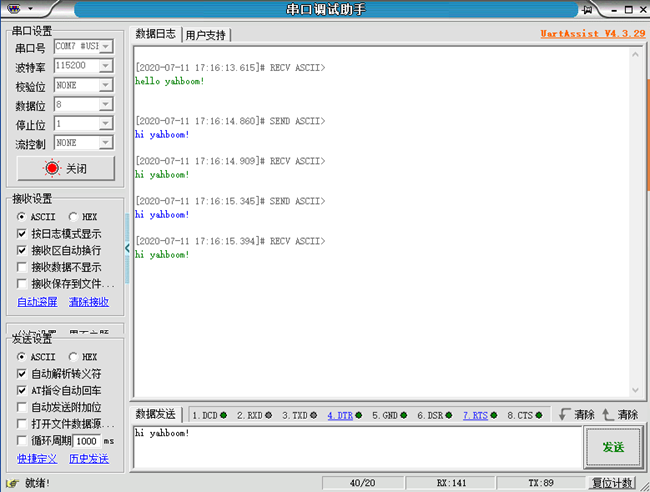Click the 4.DTR green indicator LED
650x492 pixels.
coord(359,415)
